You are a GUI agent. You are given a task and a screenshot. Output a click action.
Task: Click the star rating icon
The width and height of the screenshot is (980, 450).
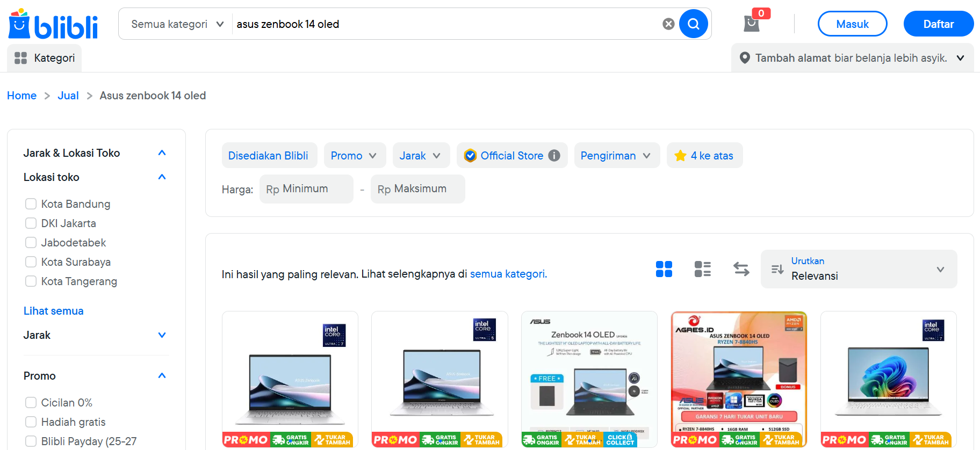[x=680, y=156]
